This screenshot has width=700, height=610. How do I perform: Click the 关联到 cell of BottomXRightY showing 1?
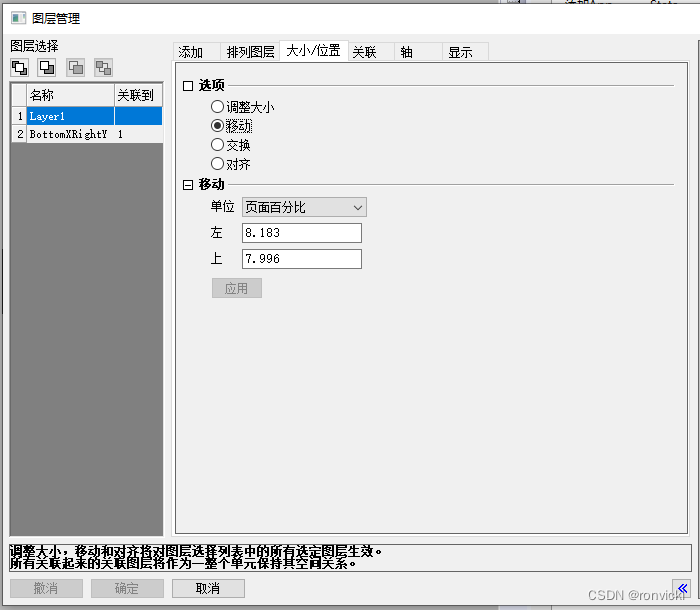[x=138, y=134]
